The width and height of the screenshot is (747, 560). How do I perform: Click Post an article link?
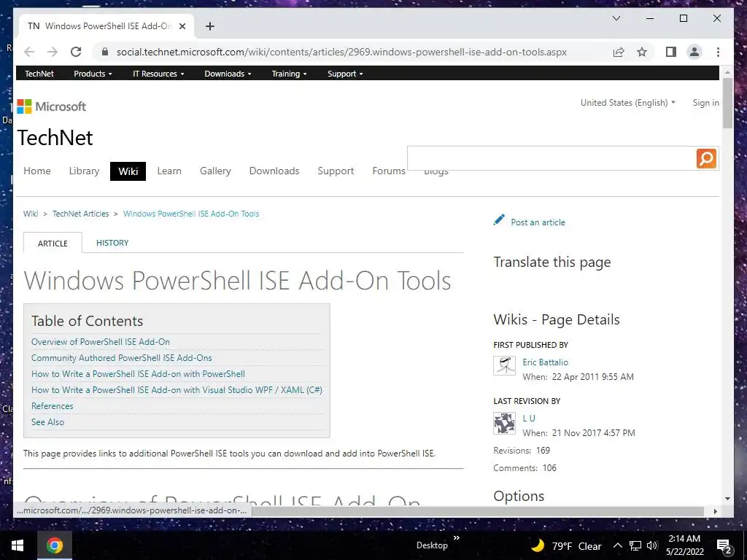538,222
